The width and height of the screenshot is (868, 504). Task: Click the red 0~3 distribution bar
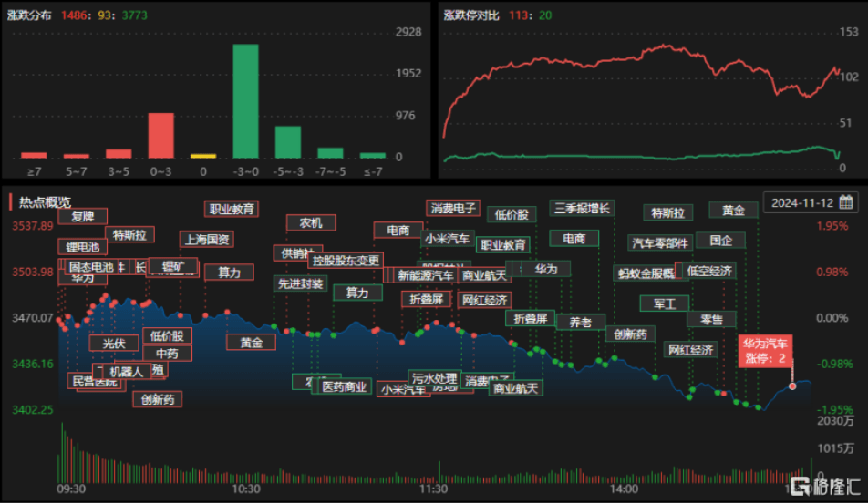[x=160, y=136]
